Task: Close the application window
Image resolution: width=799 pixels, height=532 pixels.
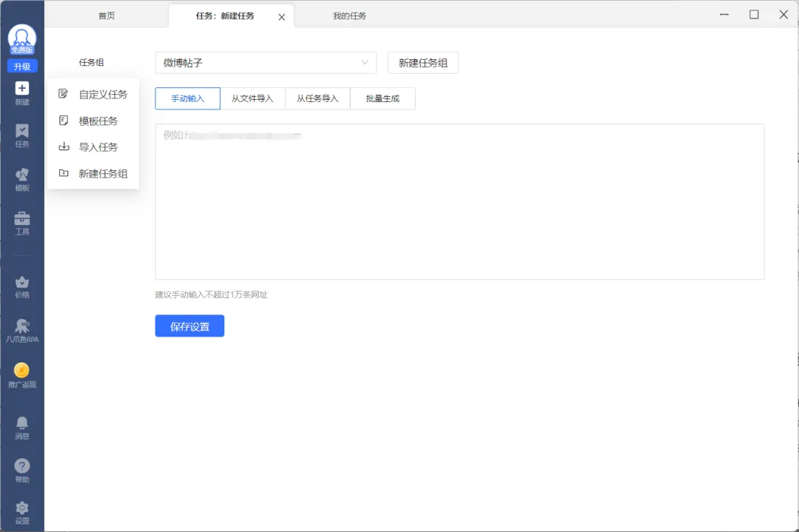Action: [783, 14]
